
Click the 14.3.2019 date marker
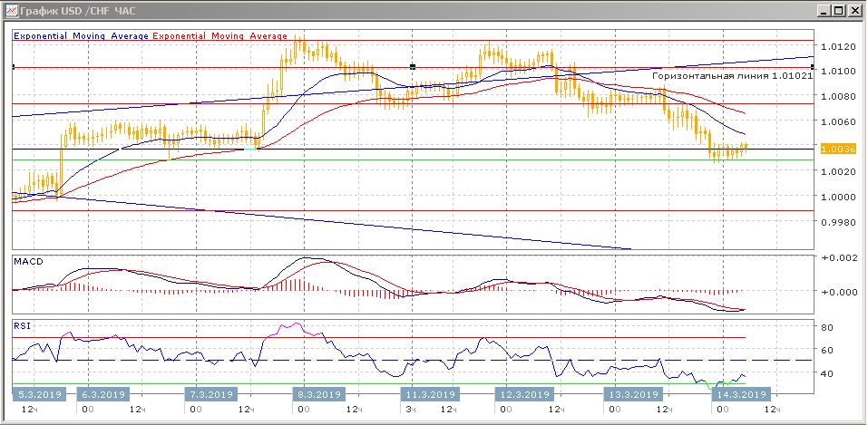(x=740, y=394)
